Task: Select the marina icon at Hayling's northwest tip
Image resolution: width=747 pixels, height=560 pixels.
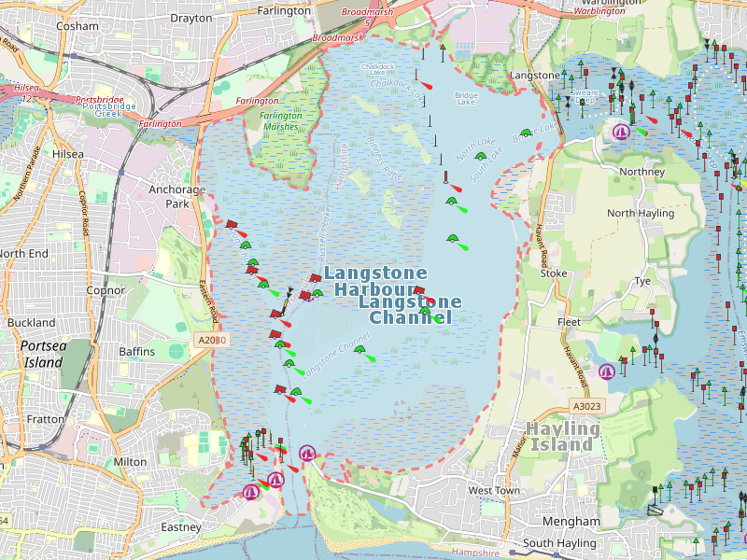Action: [x=306, y=454]
